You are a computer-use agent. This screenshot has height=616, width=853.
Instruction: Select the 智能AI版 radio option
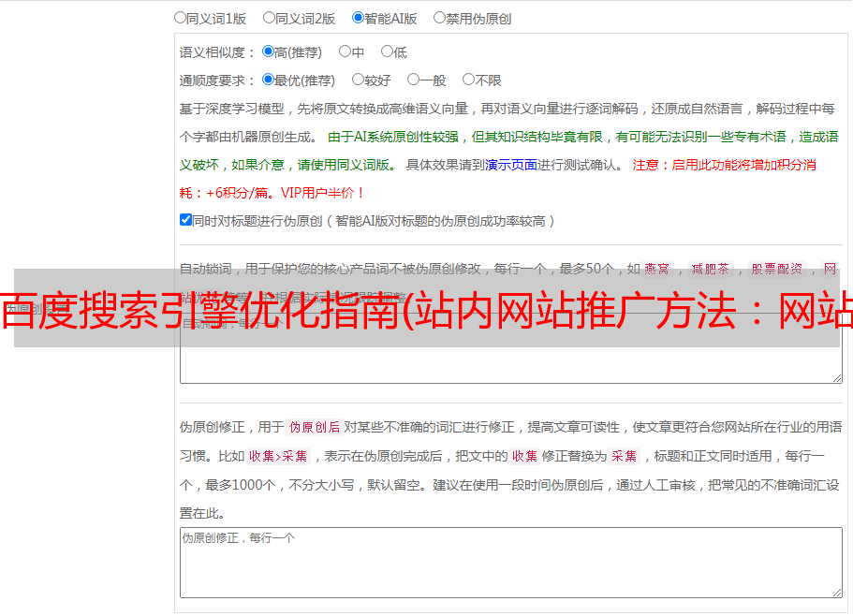click(358, 18)
